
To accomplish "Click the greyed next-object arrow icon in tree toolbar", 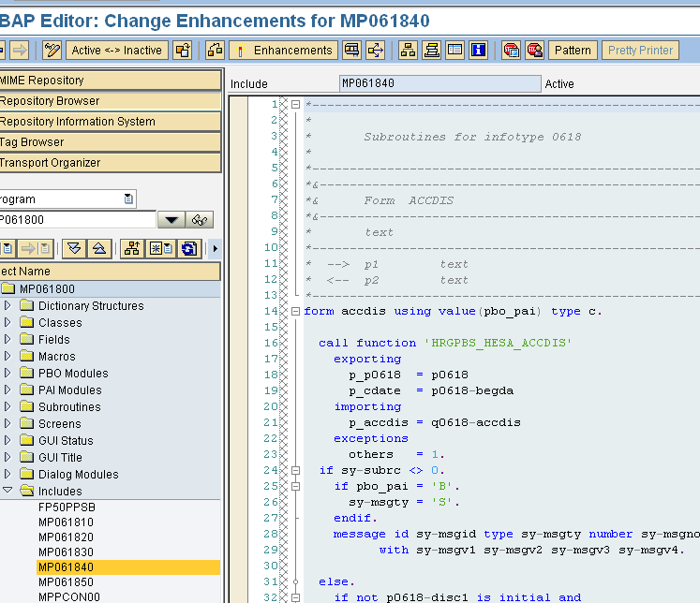I will pos(36,248).
